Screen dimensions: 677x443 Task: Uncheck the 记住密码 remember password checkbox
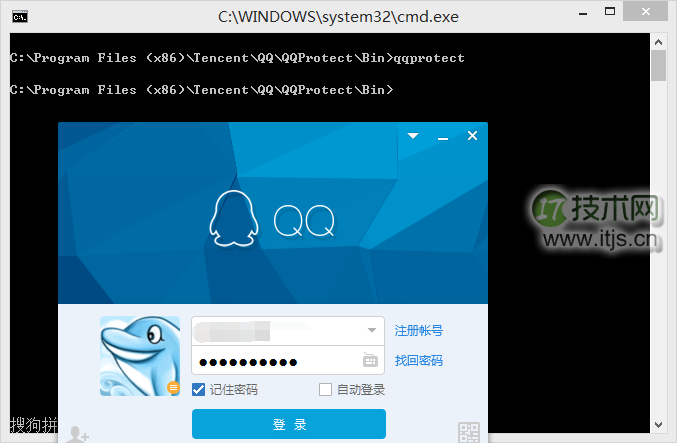click(199, 389)
